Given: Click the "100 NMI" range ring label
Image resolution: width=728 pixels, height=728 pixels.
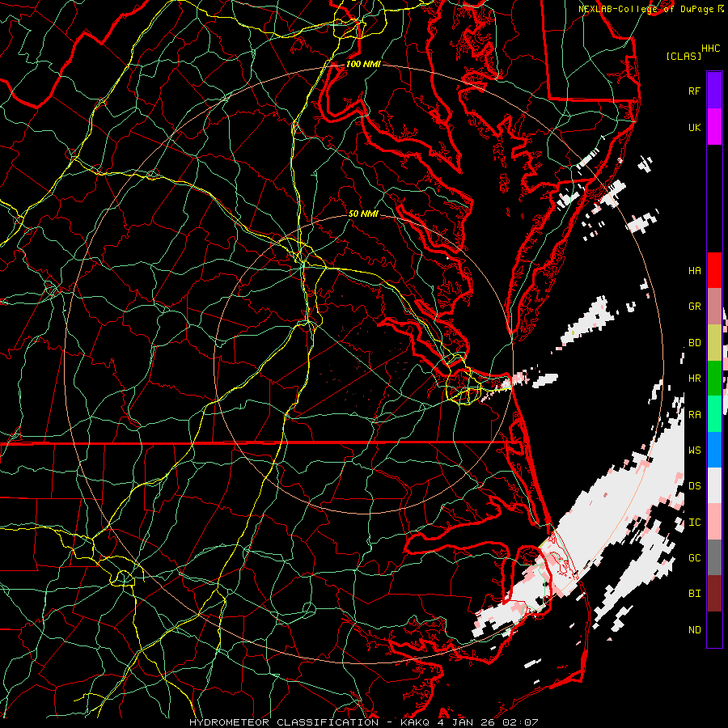Looking at the screenshot, I should coord(363,64).
